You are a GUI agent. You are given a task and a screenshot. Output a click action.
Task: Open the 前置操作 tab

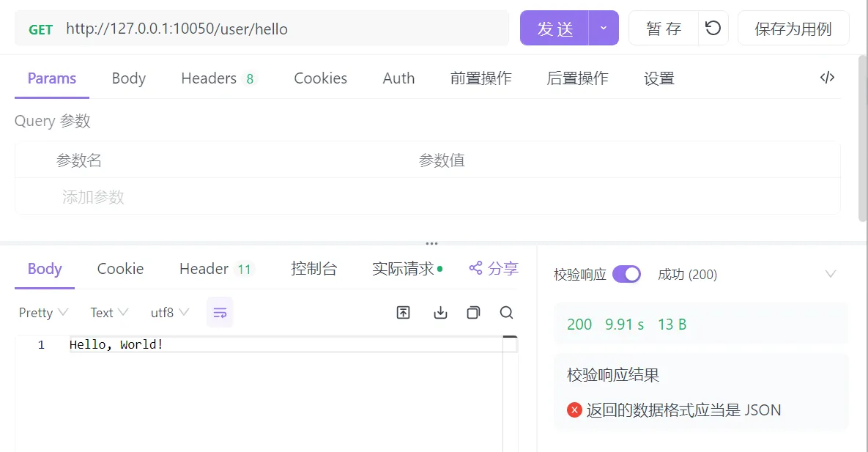click(x=481, y=78)
